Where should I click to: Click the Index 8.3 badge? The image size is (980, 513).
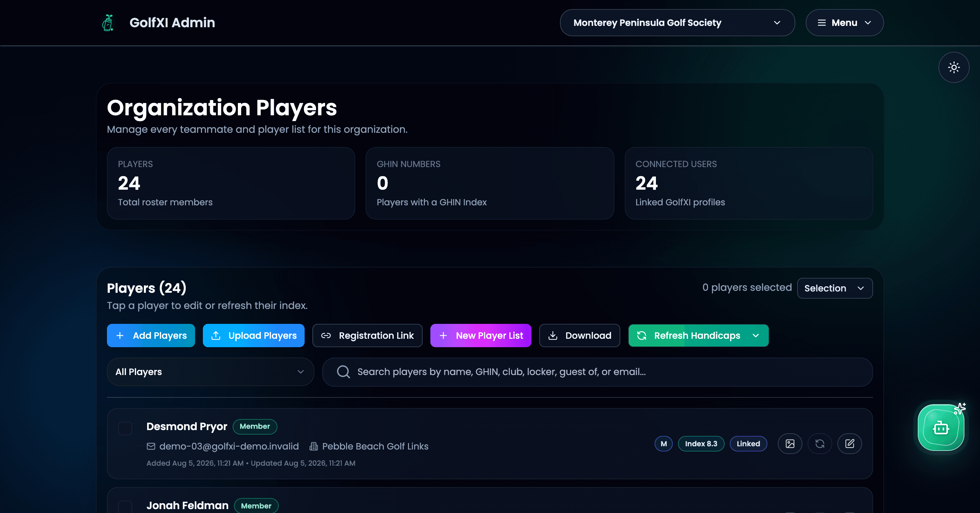coord(701,444)
